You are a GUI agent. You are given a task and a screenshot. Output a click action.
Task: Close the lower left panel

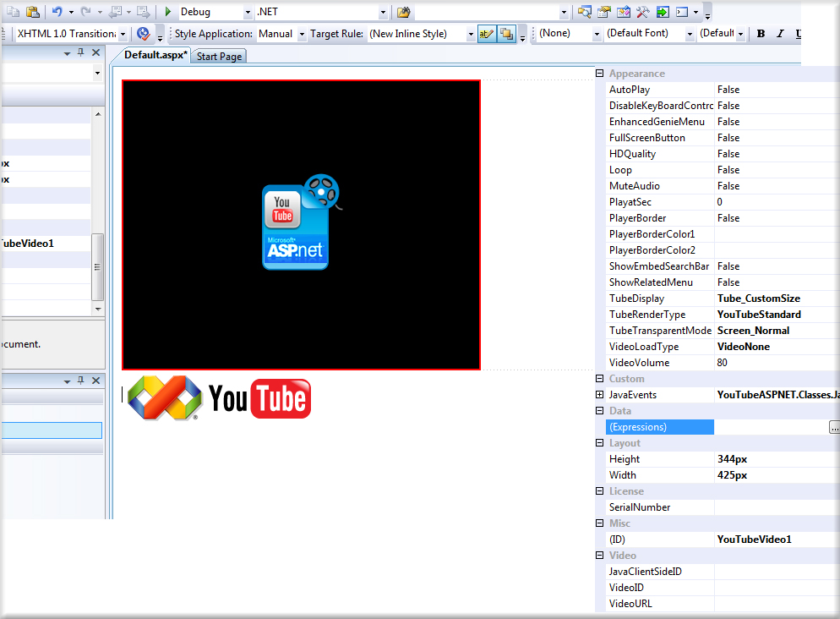(95, 380)
